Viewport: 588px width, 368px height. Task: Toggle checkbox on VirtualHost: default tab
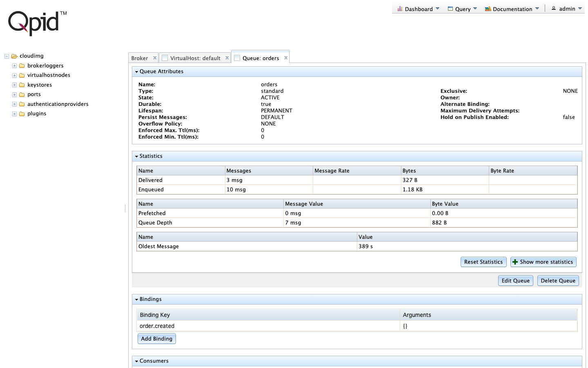[x=165, y=58]
